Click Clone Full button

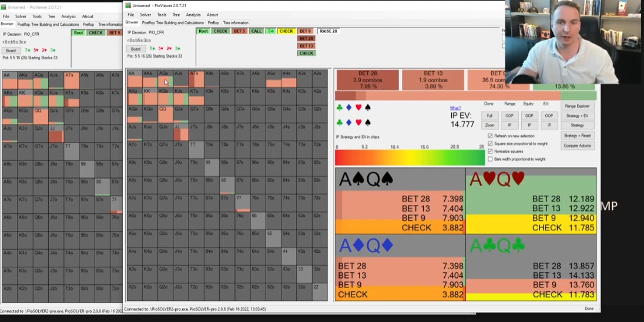point(489,116)
